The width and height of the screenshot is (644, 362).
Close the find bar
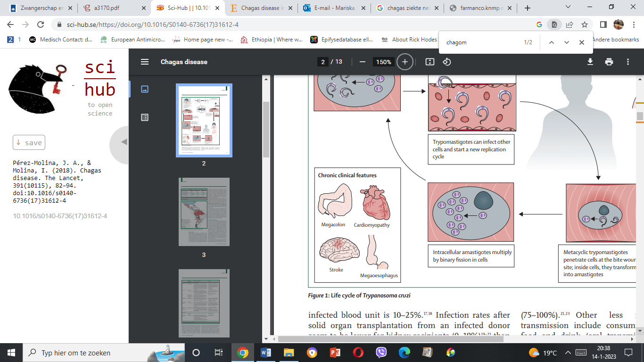click(x=582, y=42)
